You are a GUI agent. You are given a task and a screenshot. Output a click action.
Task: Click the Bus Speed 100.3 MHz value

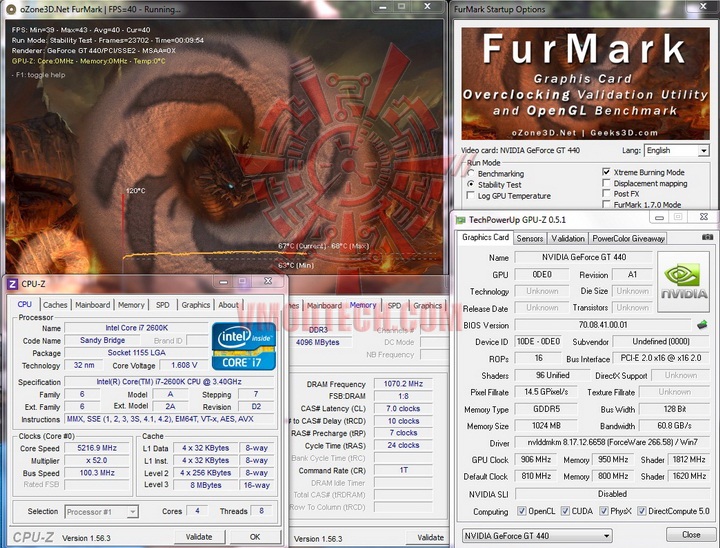click(97, 473)
